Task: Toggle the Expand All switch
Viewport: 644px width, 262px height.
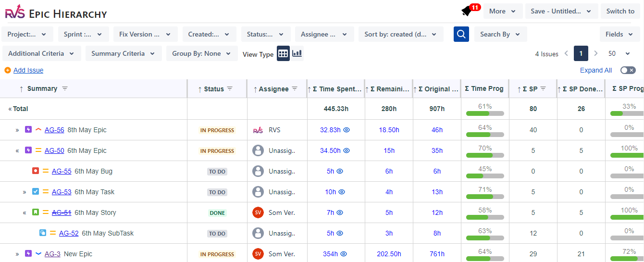Action: [x=628, y=70]
